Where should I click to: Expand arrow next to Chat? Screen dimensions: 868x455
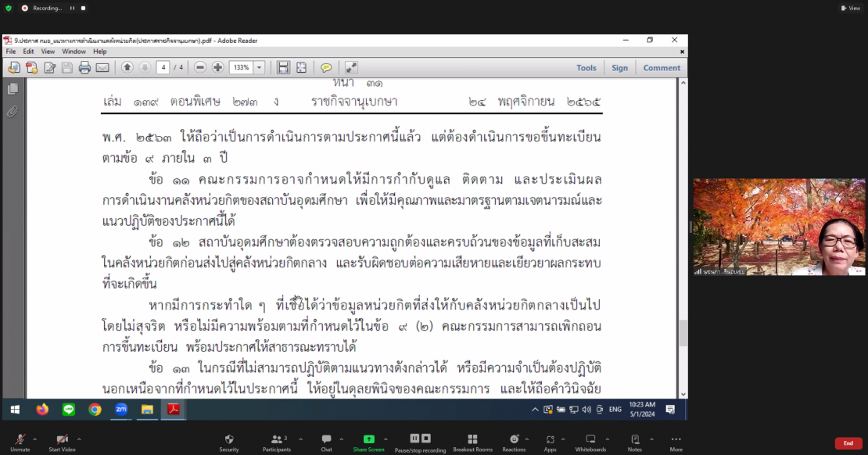pos(342,439)
